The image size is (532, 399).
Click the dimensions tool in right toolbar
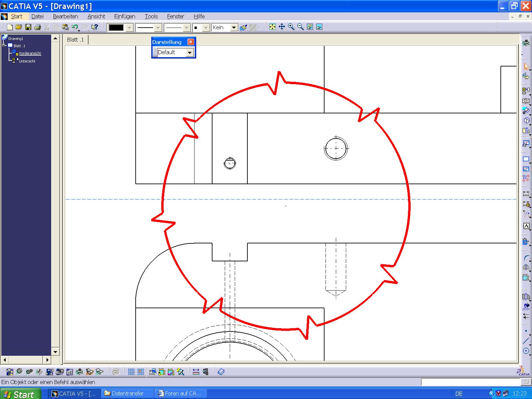(526, 193)
